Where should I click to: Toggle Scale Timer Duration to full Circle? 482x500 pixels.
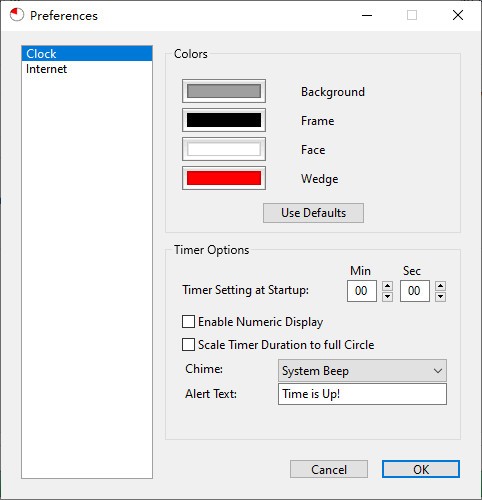(188, 344)
